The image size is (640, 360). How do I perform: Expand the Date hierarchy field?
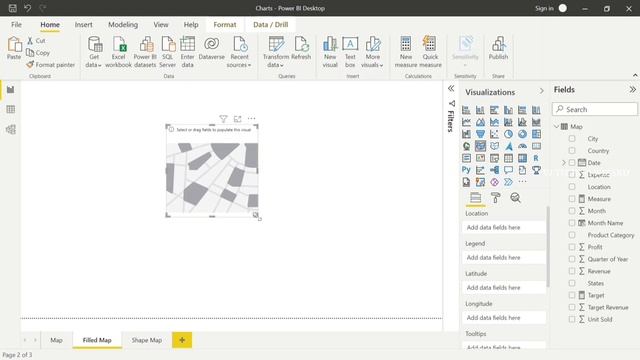click(x=564, y=162)
